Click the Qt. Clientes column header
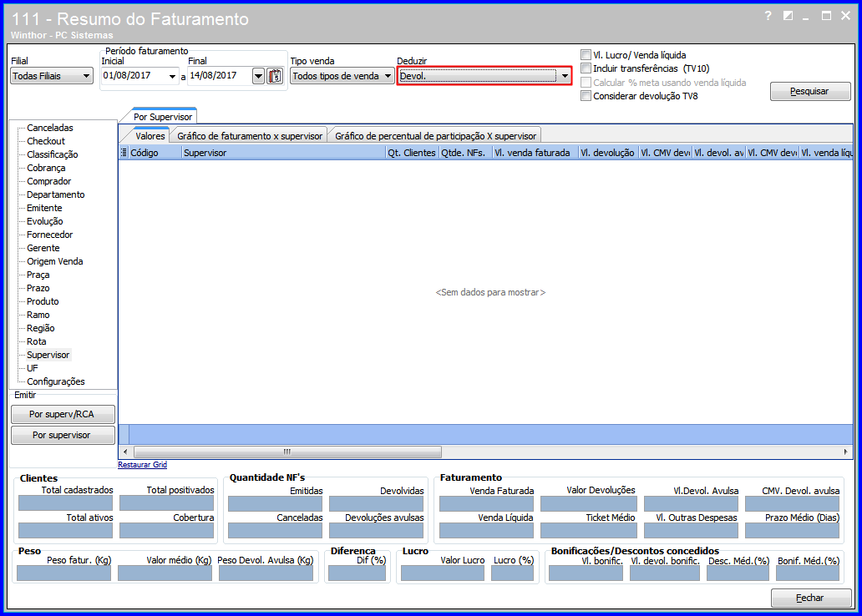Viewport: 862px width, 616px height. (412, 153)
